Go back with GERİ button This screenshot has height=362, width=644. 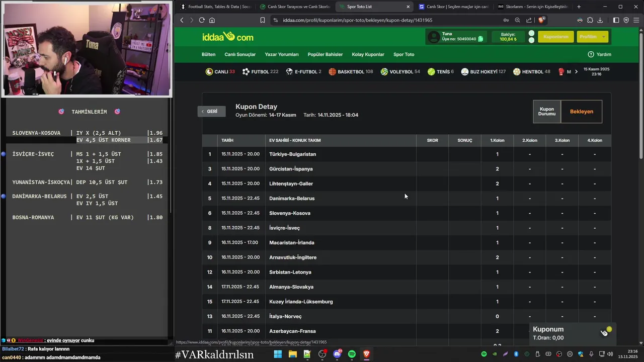click(211, 111)
